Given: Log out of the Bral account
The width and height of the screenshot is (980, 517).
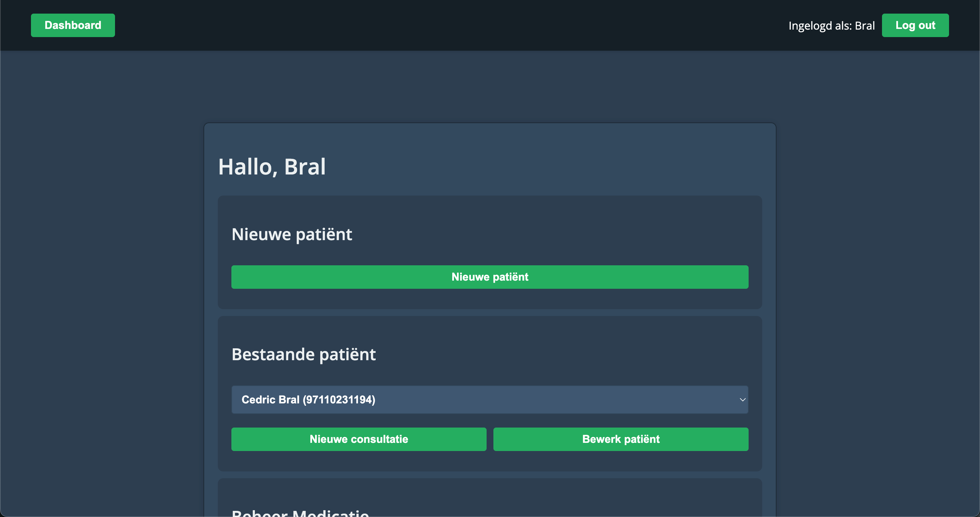Looking at the screenshot, I should 915,25.
